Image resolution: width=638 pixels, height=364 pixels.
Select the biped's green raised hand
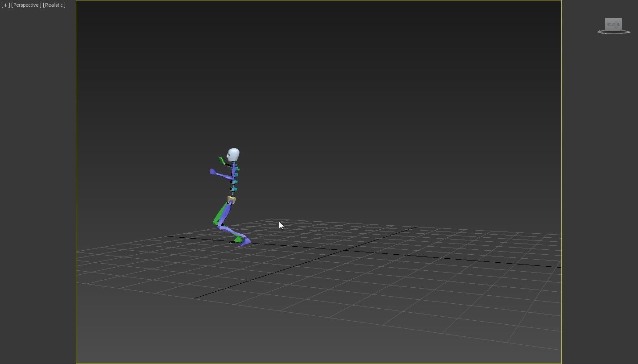tap(222, 160)
